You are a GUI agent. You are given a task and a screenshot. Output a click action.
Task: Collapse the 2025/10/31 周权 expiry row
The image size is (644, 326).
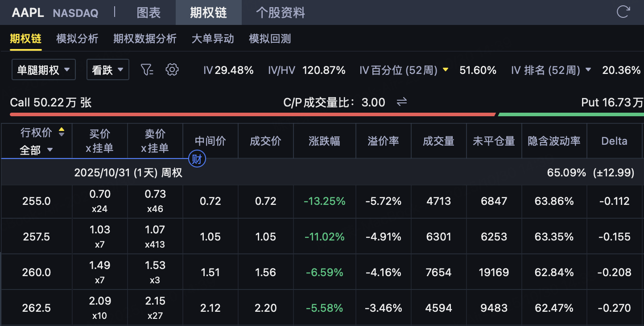(x=128, y=173)
